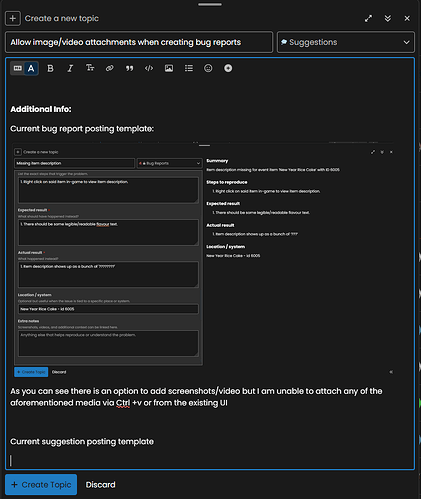
Task: Toggle the composer to full screen
Action: (368, 18)
